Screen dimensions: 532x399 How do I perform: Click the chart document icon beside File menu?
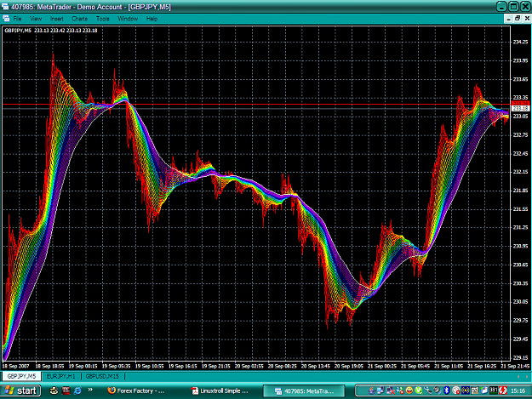pos(6,19)
